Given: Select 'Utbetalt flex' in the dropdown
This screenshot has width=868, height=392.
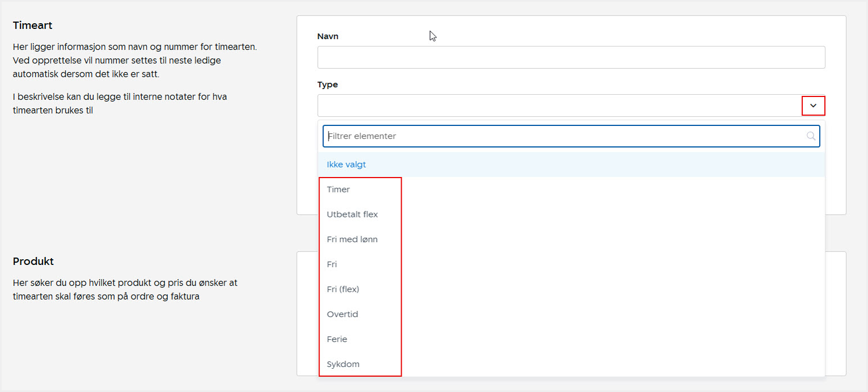Looking at the screenshot, I should click(352, 214).
